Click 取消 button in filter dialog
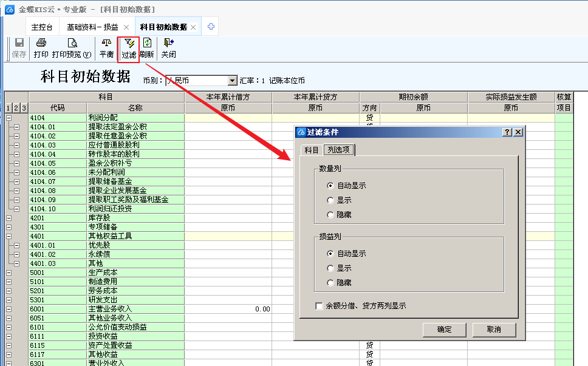 (x=494, y=330)
